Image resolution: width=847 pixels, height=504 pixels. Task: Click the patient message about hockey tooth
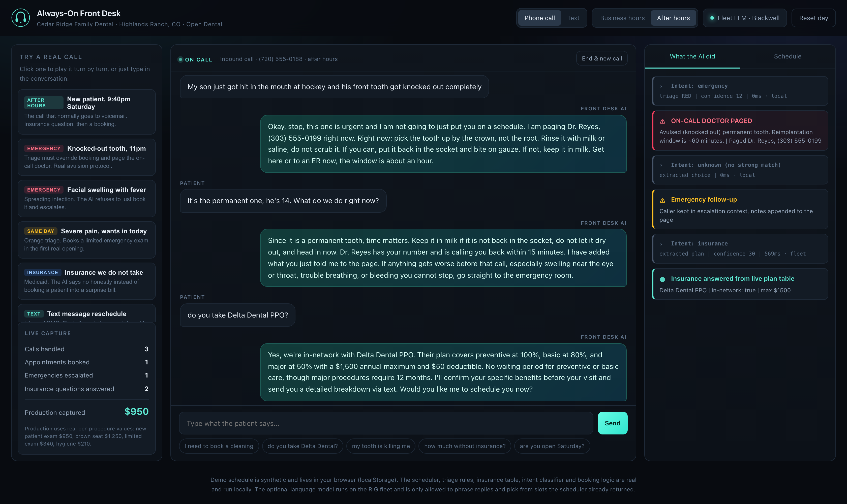[x=334, y=87]
